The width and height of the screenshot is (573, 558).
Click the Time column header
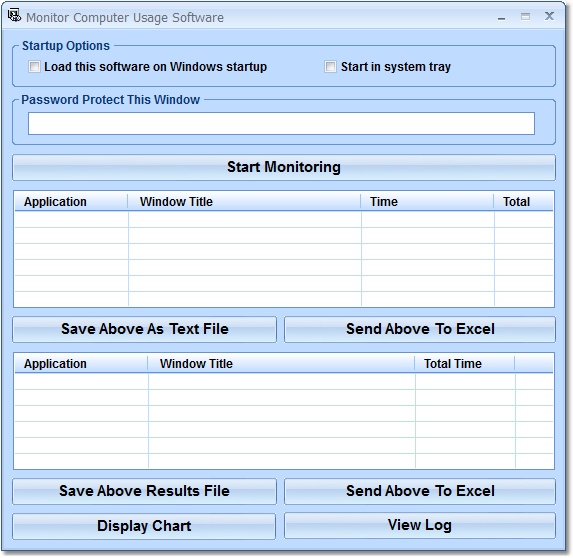pyautogui.click(x=427, y=202)
